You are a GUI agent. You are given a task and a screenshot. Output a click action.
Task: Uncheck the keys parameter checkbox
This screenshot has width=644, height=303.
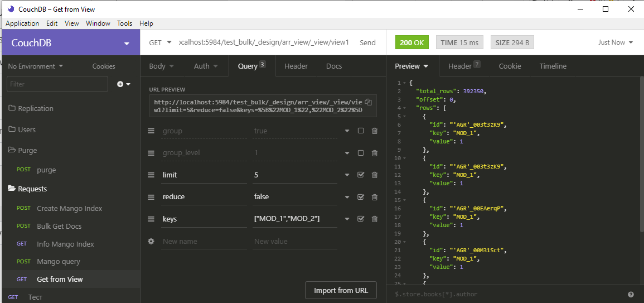point(361,219)
